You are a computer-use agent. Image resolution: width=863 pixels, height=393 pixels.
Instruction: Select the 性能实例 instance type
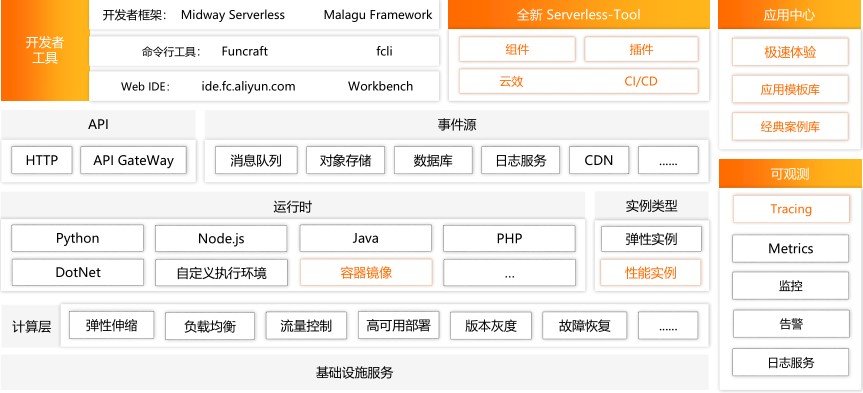pyautogui.click(x=651, y=272)
